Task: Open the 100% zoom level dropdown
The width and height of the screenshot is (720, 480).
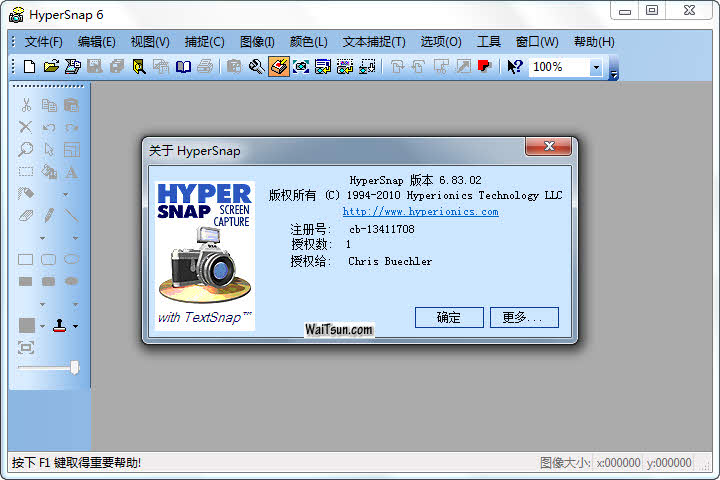Action: point(597,67)
